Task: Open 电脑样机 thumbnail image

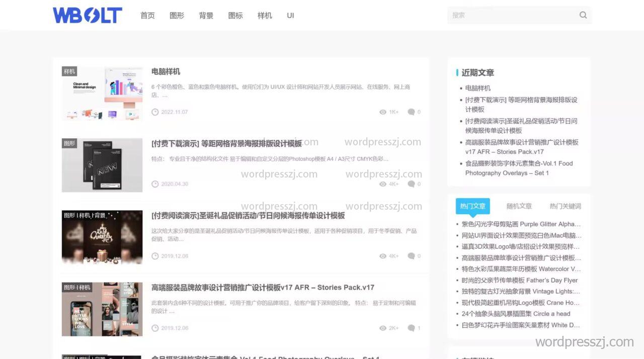Action: (102, 94)
